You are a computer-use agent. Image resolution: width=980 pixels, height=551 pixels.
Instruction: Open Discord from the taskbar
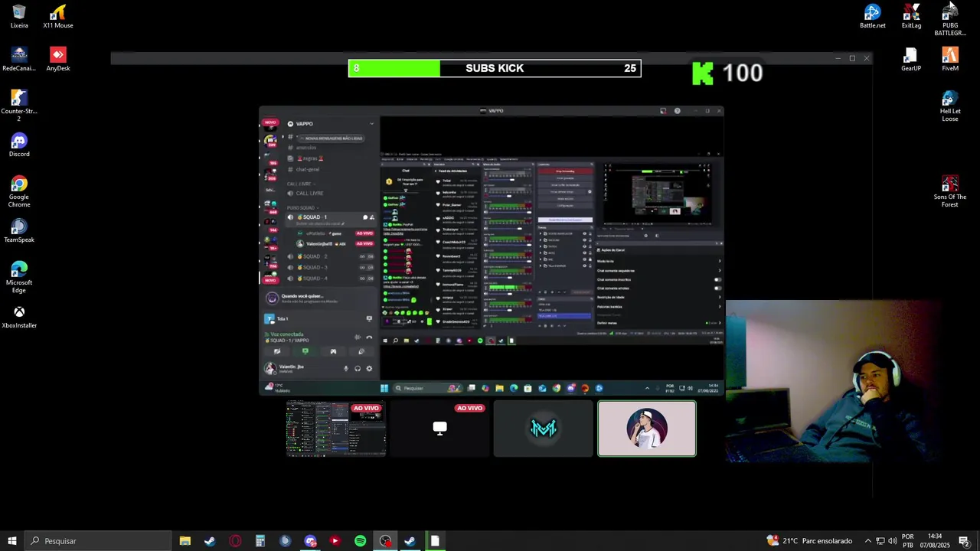click(310, 541)
